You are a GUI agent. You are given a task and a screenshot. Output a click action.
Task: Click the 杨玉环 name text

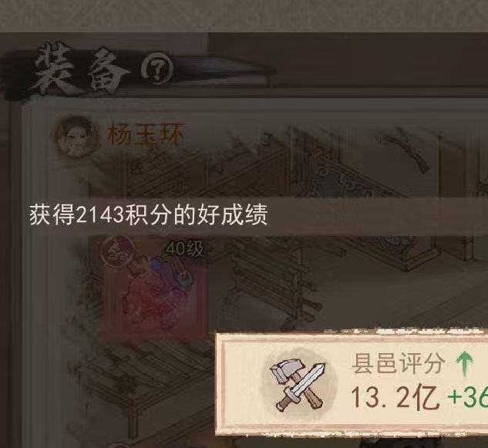[x=146, y=134]
